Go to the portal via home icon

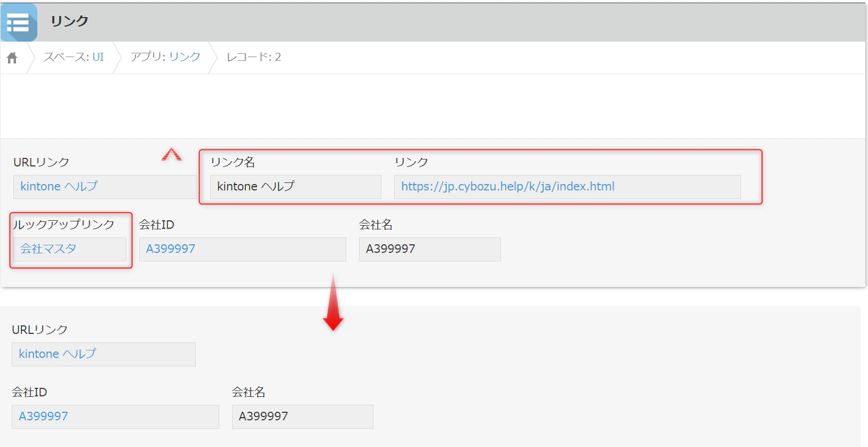coord(12,58)
